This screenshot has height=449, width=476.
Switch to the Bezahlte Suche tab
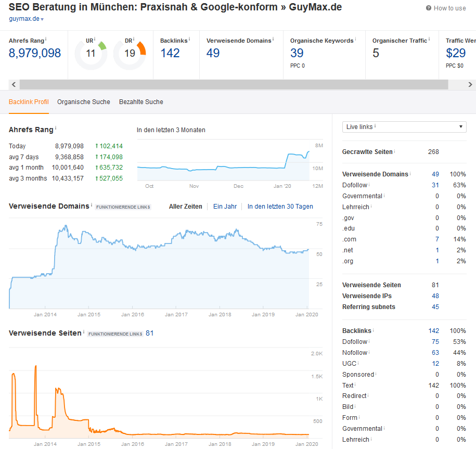(x=141, y=102)
